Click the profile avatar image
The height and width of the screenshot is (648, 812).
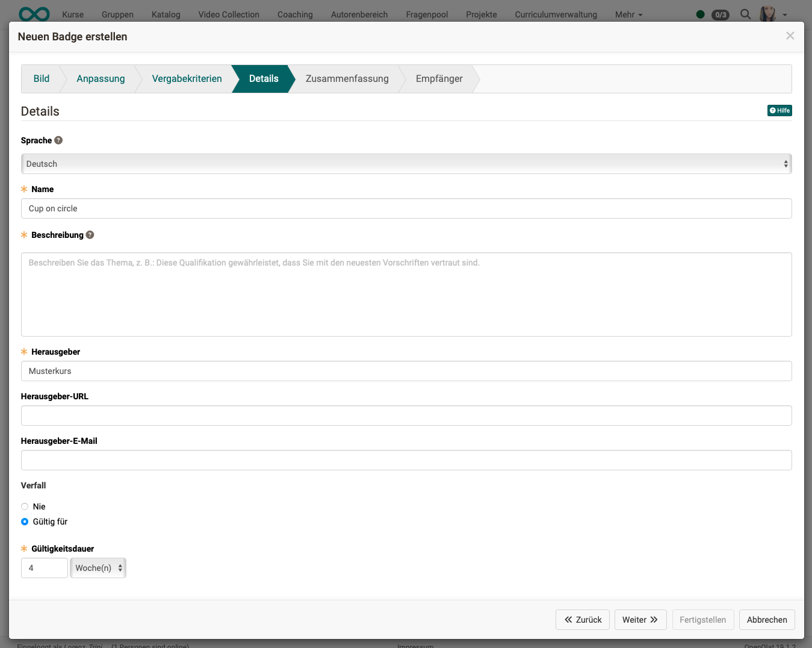[767, 13]
